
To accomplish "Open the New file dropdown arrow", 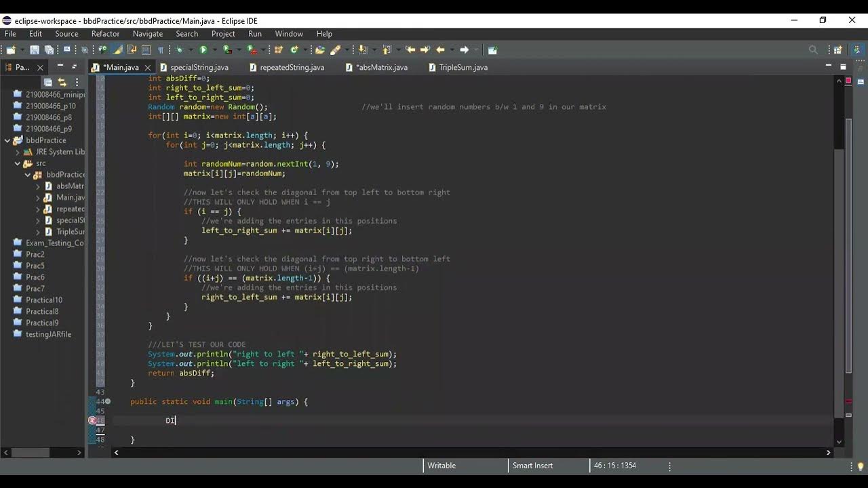I will pyautogui.click(x=22, y=49).
